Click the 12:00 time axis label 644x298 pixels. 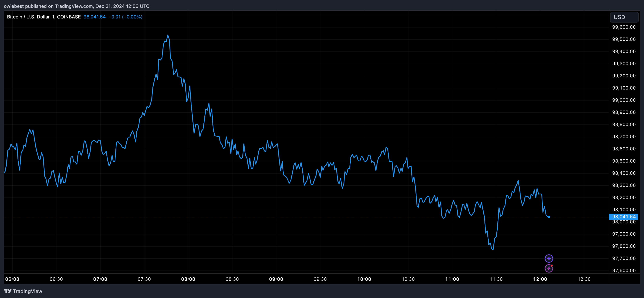pos(540,279)
